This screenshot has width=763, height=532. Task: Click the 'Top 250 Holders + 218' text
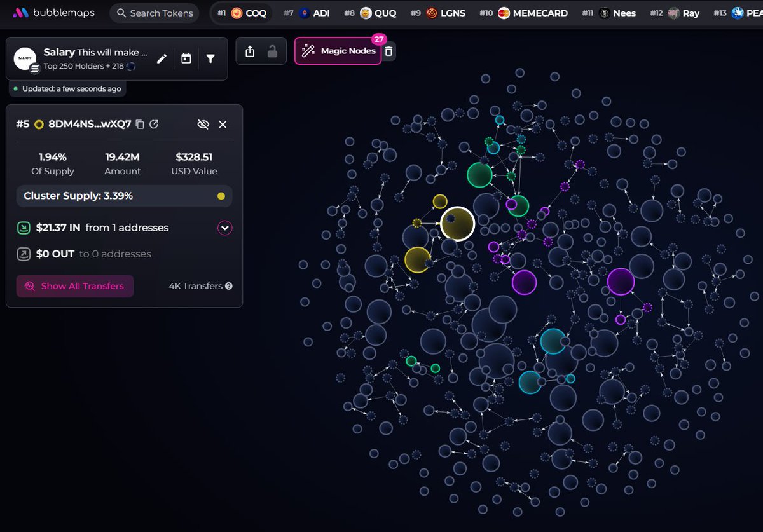[x=83, y=65]
